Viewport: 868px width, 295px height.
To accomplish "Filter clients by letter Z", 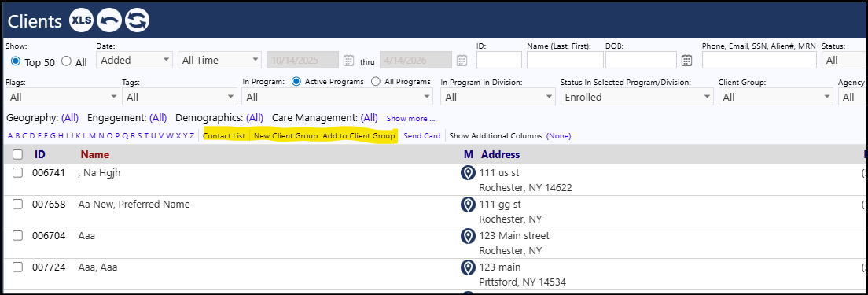I will click(192, 135).
